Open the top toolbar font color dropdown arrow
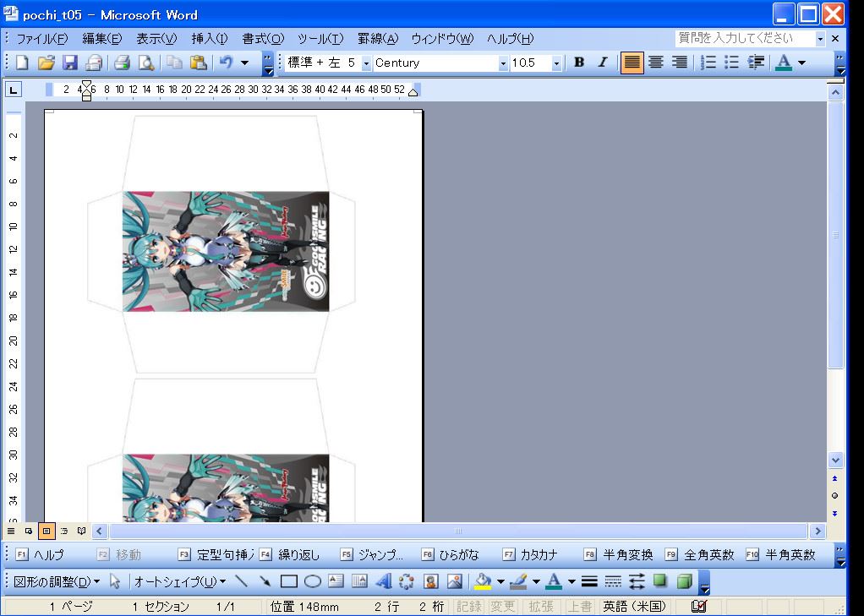The height and width of the screenshot is (616, 864). (802, 63)
